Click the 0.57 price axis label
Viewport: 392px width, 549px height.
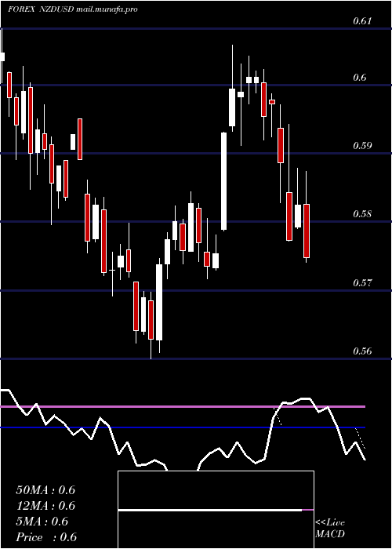(362, 282)
